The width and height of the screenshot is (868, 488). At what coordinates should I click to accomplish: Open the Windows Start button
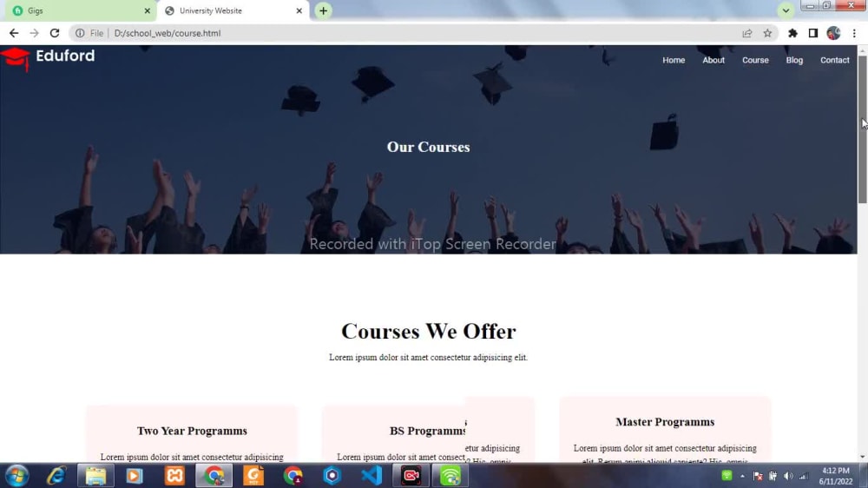(x=16, y=476)
